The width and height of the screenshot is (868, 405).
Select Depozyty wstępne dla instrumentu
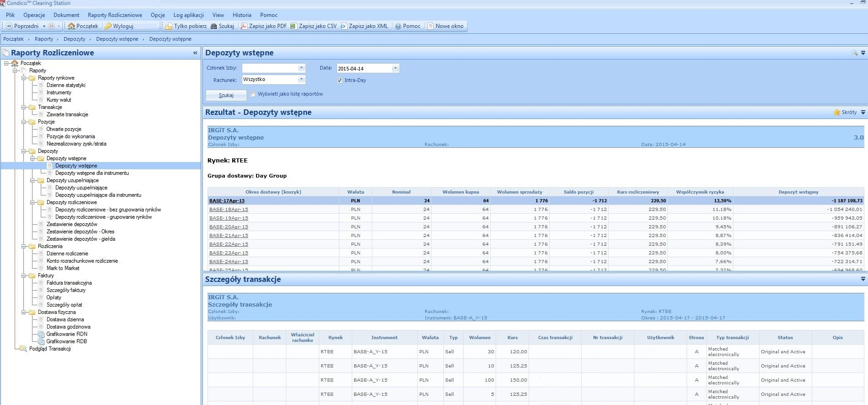pos(92,173)
